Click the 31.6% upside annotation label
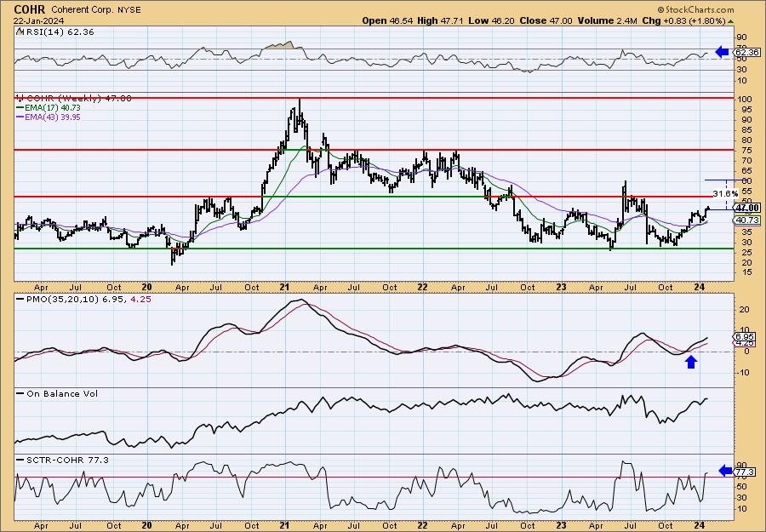This screenshot has height=532, width=766. 725,193
